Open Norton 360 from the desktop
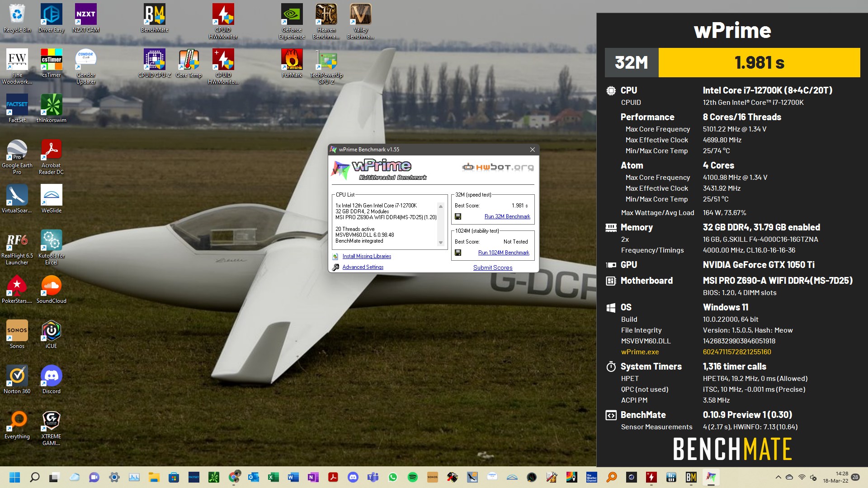The width and height of the screenshot is (868, 488). pyautogui.click(x=17, y=380)
